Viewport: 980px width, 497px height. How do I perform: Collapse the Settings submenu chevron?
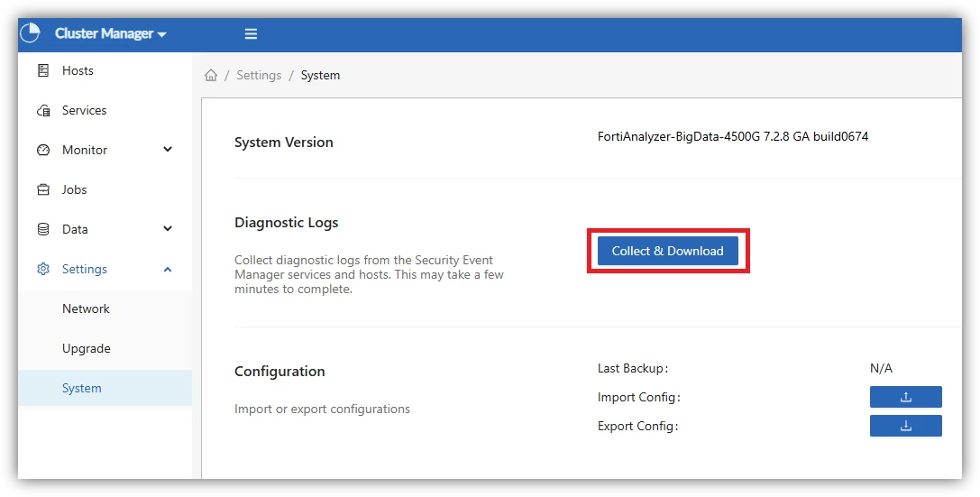(x=168, y=270)
